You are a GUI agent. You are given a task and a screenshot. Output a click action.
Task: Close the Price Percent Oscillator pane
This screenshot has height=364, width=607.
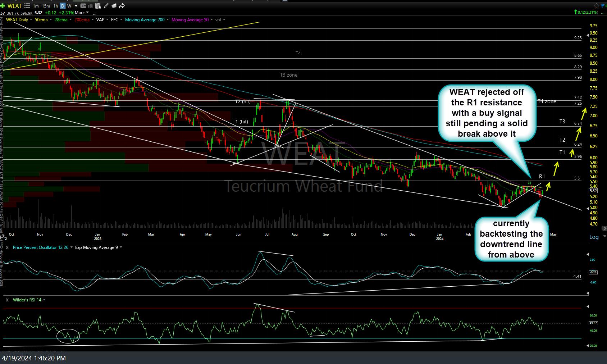coord(7,247)
